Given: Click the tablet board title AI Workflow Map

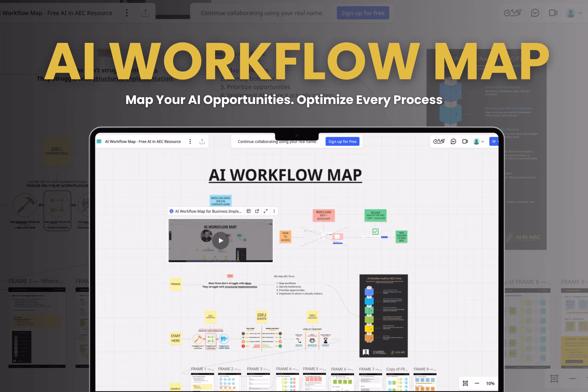Looking at the screenshot, I should [x=143, y=141].
